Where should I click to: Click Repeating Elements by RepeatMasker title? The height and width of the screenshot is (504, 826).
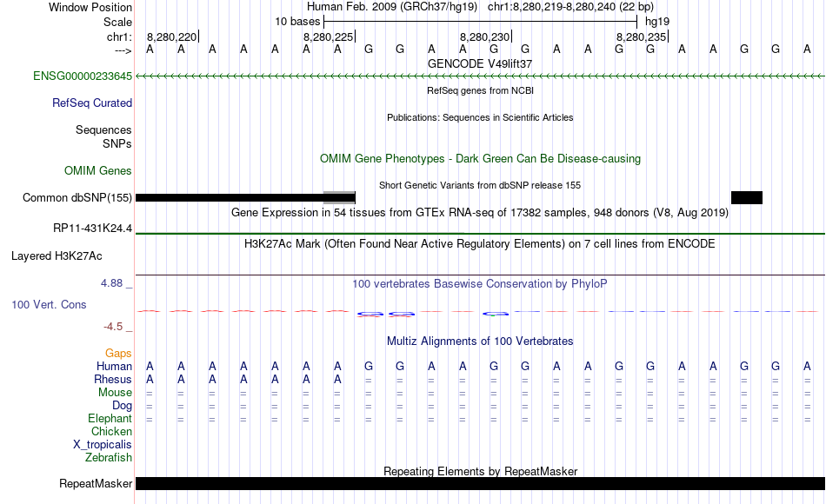481,471
